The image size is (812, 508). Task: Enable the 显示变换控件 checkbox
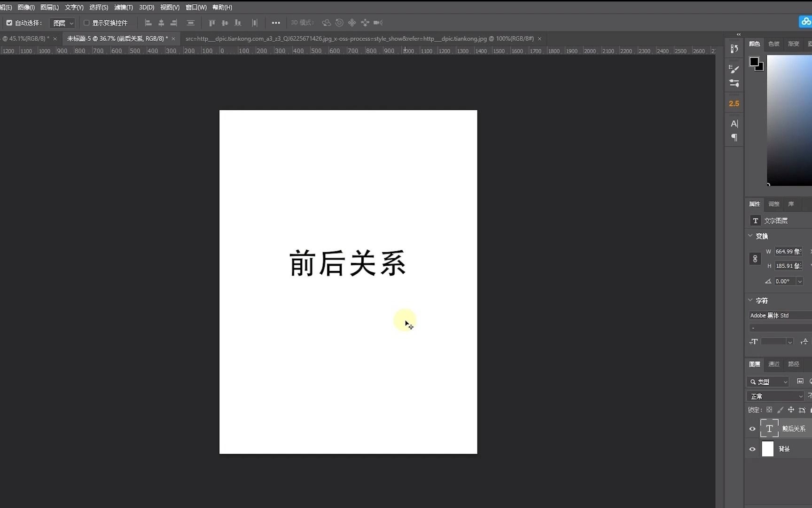[x=87, y=23]
